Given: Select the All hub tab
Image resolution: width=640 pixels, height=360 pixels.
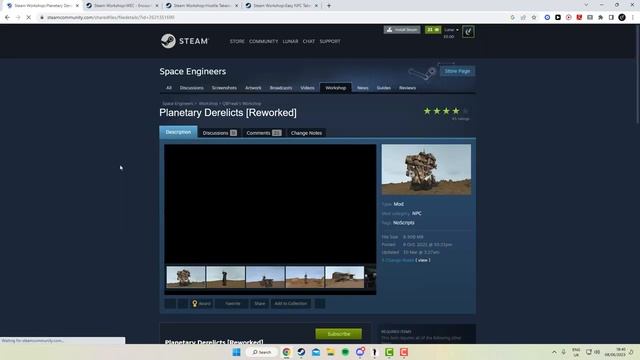Looking at the screenshot, I should pos(169,88).
